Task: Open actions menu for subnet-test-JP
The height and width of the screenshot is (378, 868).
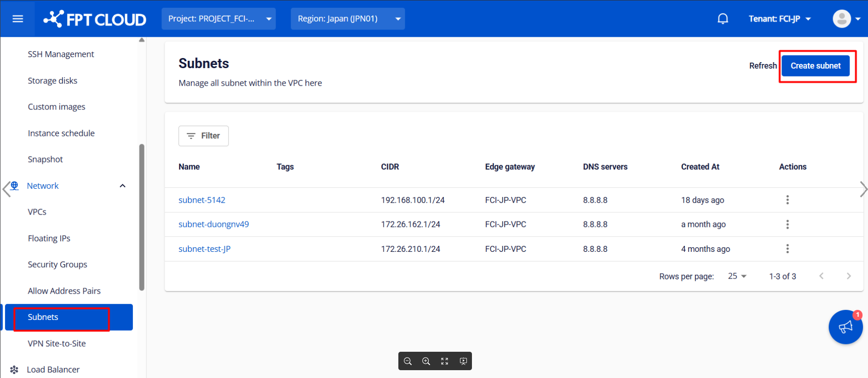Action: click(787, 249)
